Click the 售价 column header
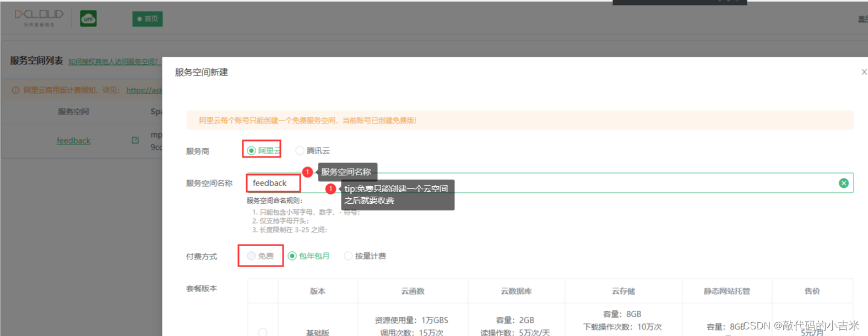Screen dimensions: 868x336 812,291
